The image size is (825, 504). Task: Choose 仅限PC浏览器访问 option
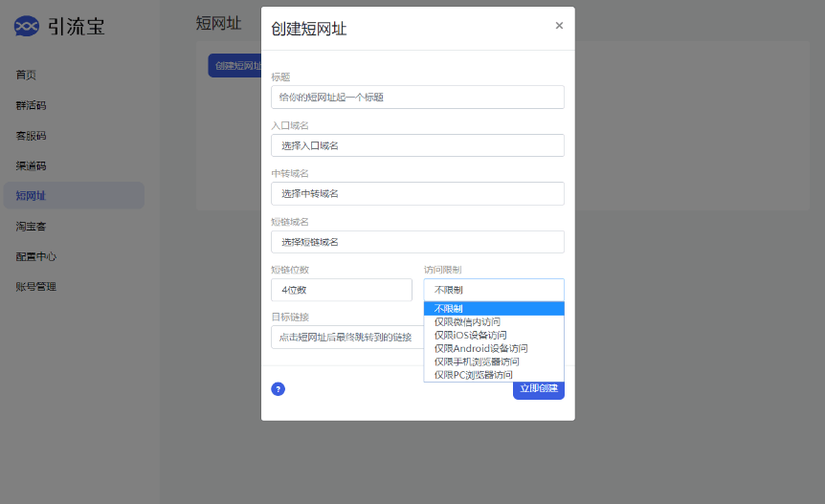pos(494,375)
